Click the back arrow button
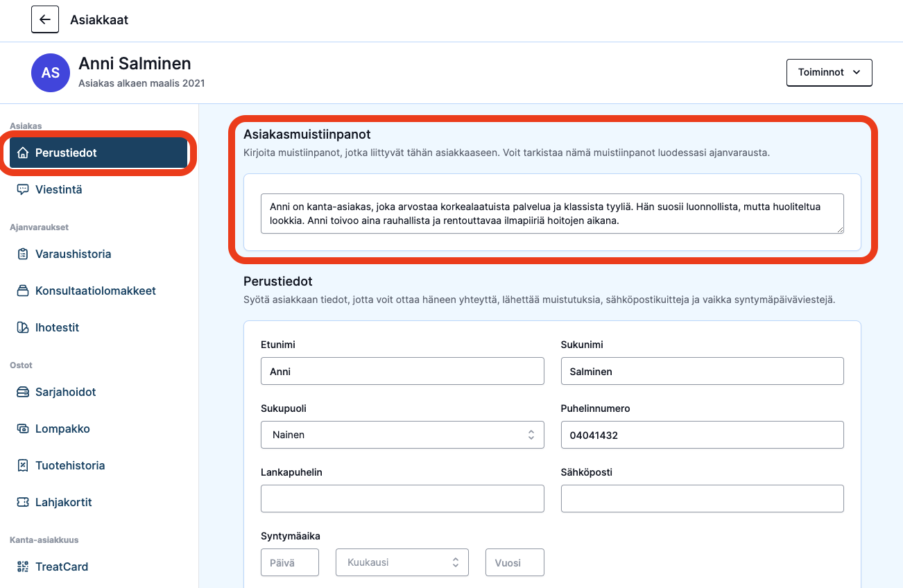Viewport: 903px width, 588px height. click(45, 19)
